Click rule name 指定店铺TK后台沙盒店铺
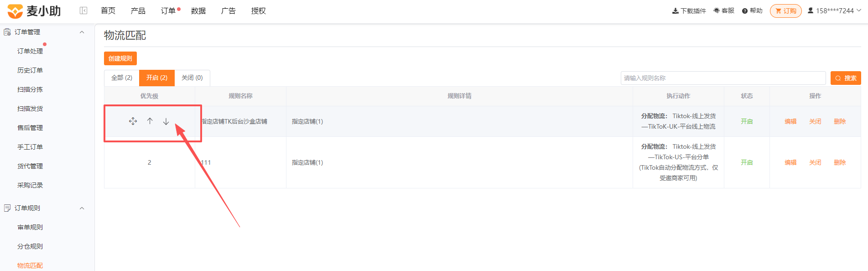868x271 pixels. 234,121
